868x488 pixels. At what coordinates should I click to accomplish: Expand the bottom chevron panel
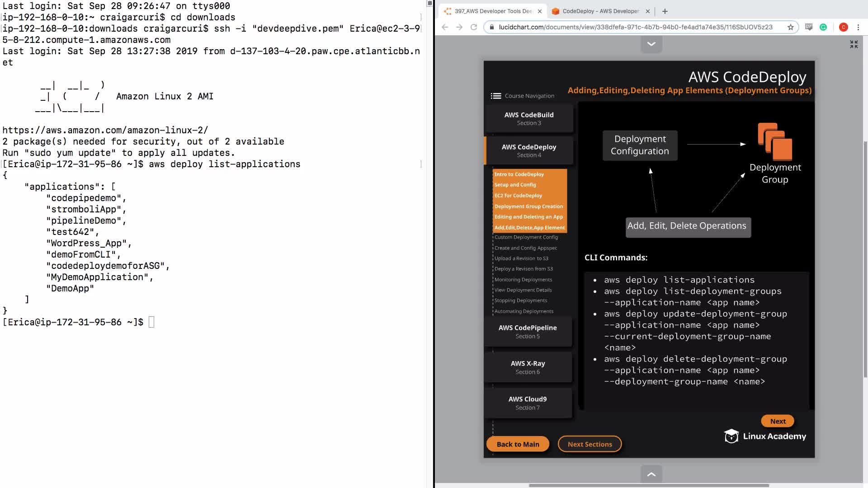click(x=651, y=474)
